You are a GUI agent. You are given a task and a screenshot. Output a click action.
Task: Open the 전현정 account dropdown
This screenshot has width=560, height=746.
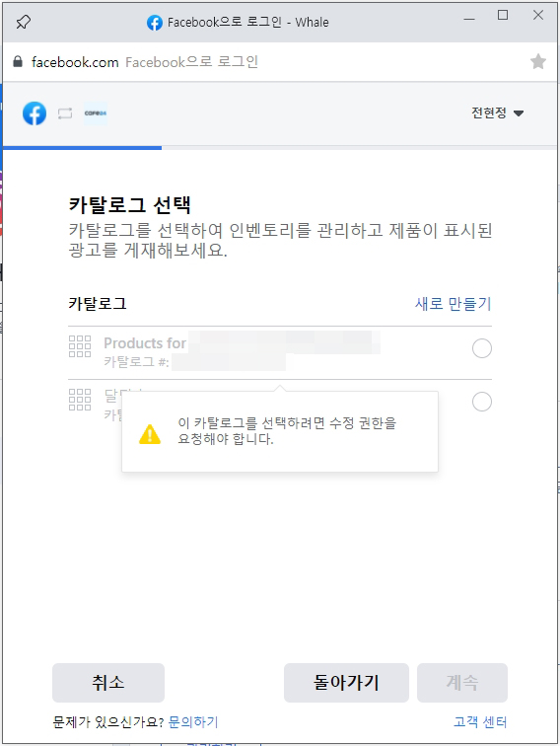point(497,112)
